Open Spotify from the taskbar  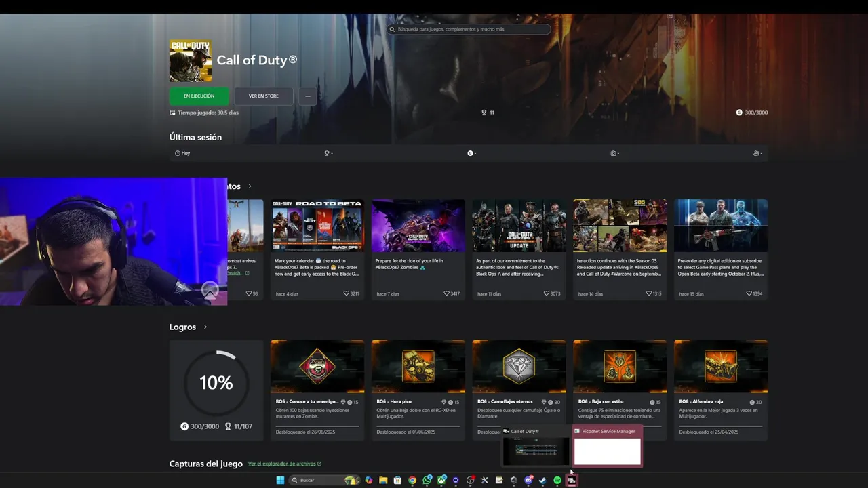[557, 480]
